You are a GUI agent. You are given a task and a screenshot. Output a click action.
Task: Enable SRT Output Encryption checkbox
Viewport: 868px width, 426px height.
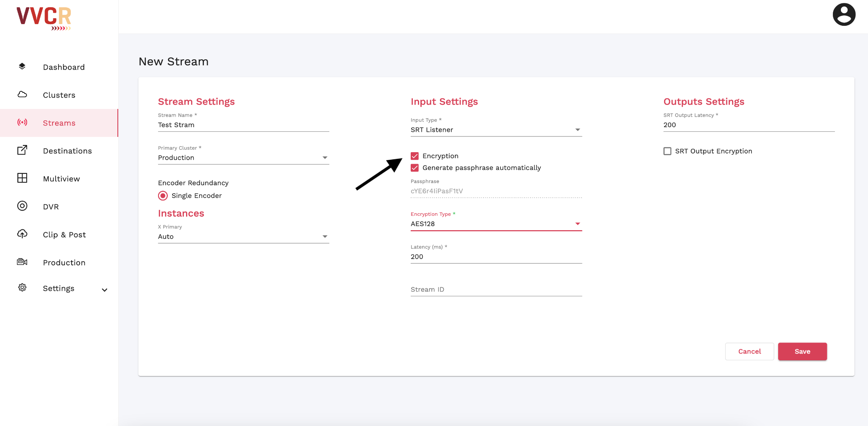(x=667, y=151)
